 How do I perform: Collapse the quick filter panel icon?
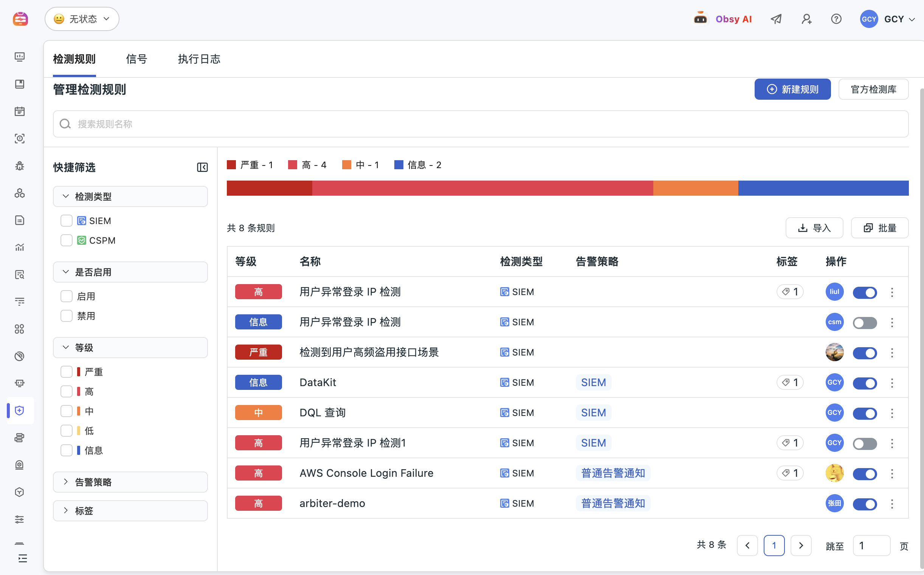[x=202, y=167]
